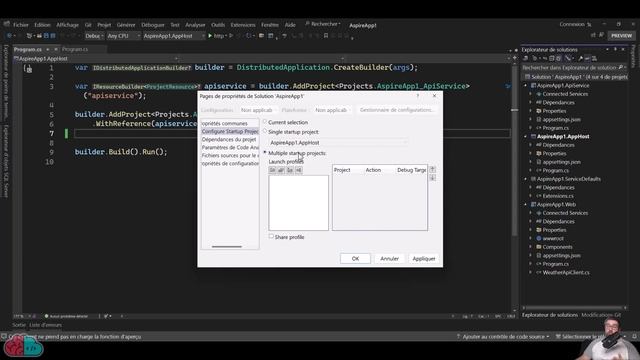This screenshot has height=360, width=640.
Task: Confirm dialog with OK button
Action: 355,258
